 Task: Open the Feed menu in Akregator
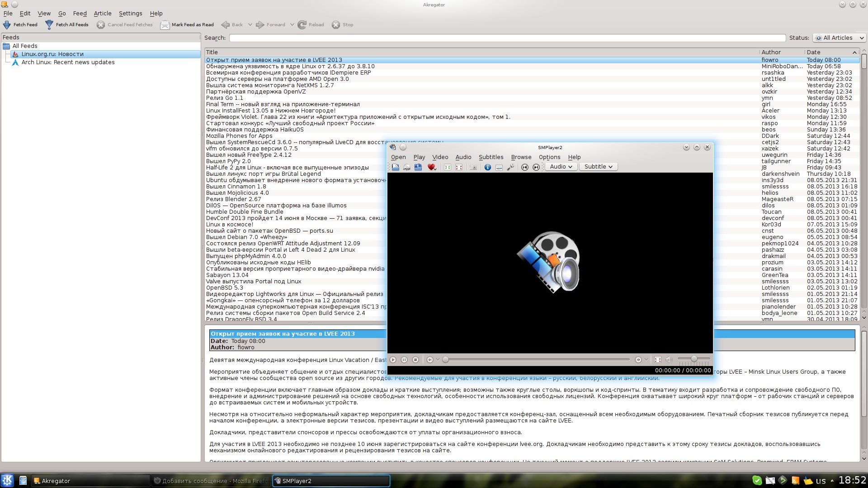pyautogui.click(x=80, y=14)
